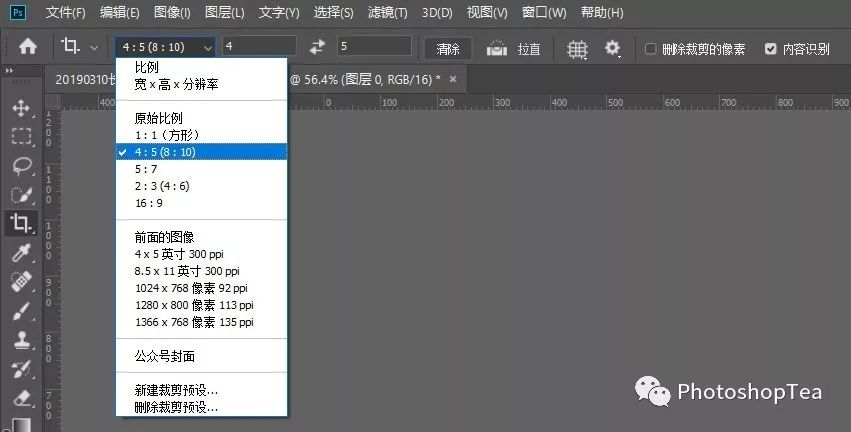Select the History Brush tool
The height and width of the screenshot is (432, 851).
[21, 370]
